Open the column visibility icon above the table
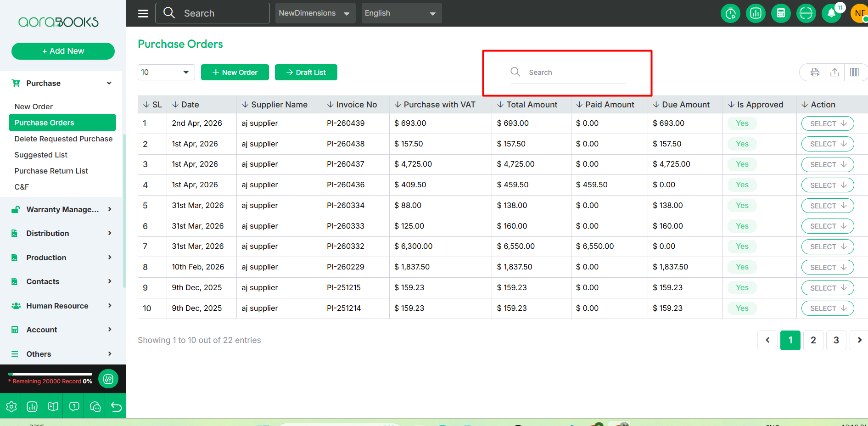 pyautogui.click(x=854, y=73)
